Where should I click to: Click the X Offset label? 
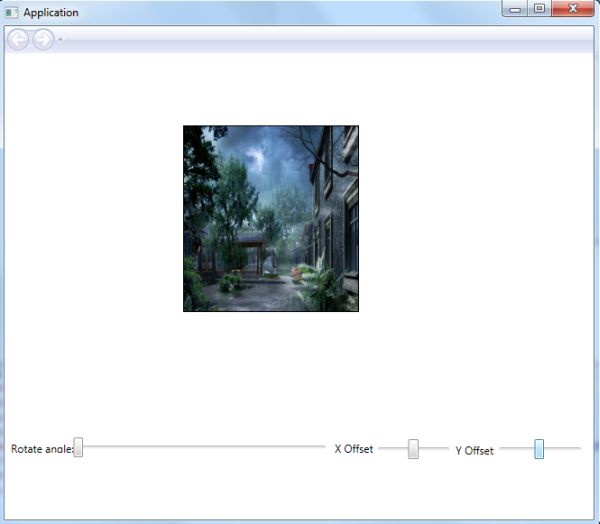click(x=354, y=449)
